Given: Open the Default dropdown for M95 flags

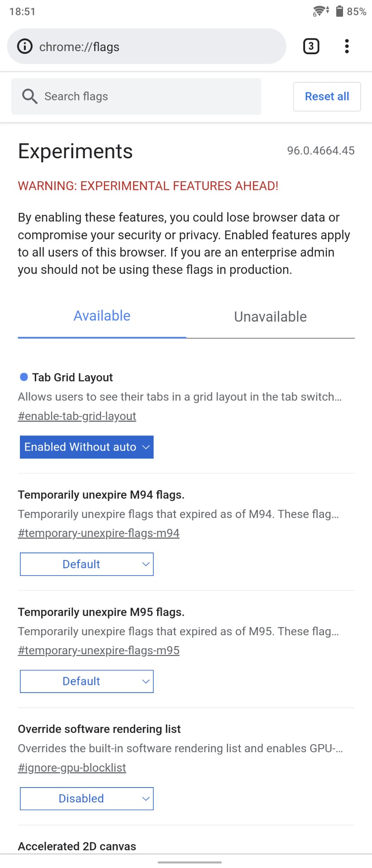Looking at the screenshot, I should click(x=87, y=681).
